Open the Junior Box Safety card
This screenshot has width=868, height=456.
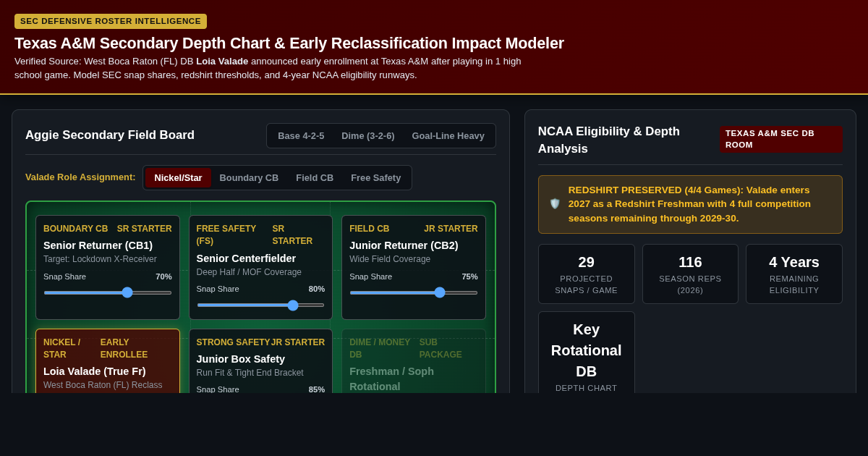tap(260, 361)
